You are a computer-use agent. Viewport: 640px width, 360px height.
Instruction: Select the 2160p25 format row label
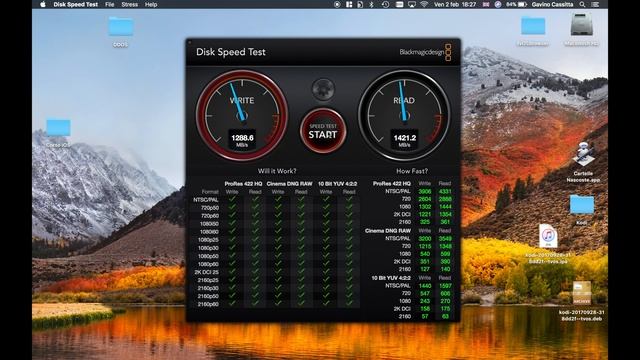pos(209,280)
